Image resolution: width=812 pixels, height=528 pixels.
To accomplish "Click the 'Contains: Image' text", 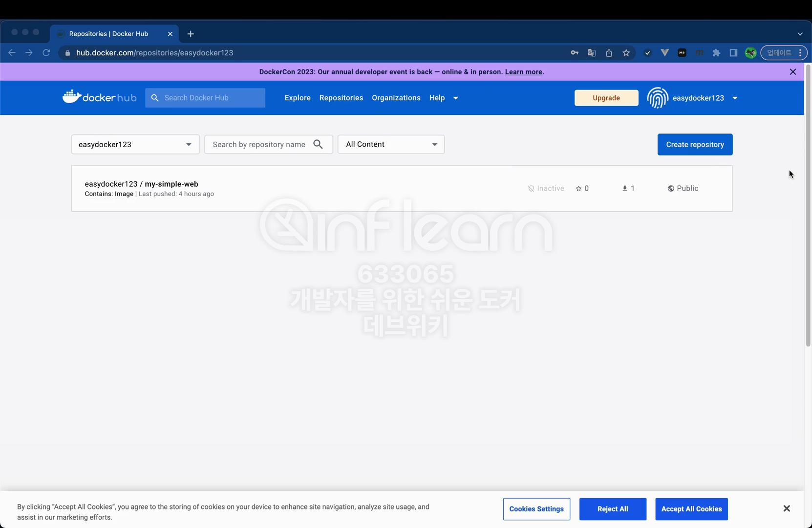I will click(109, 194).
